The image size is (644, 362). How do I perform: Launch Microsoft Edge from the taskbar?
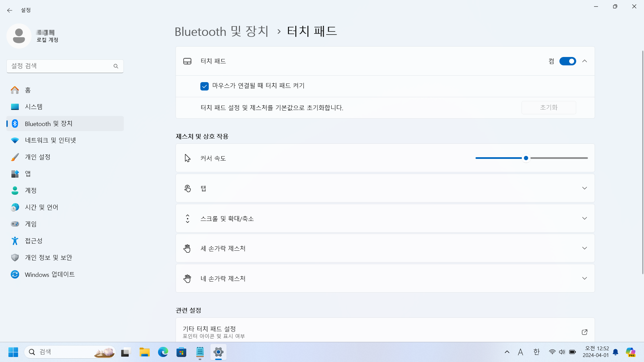163,352
